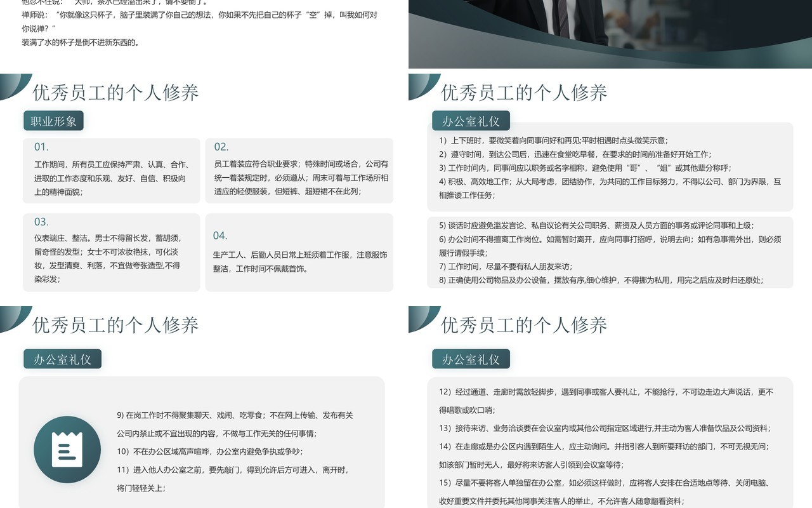Image resolution: width=812 pixels, height=508 pixels.
Task: Click the paragraph starting 员工着装应符合职业要求
Action: click(x=301, y=178)
